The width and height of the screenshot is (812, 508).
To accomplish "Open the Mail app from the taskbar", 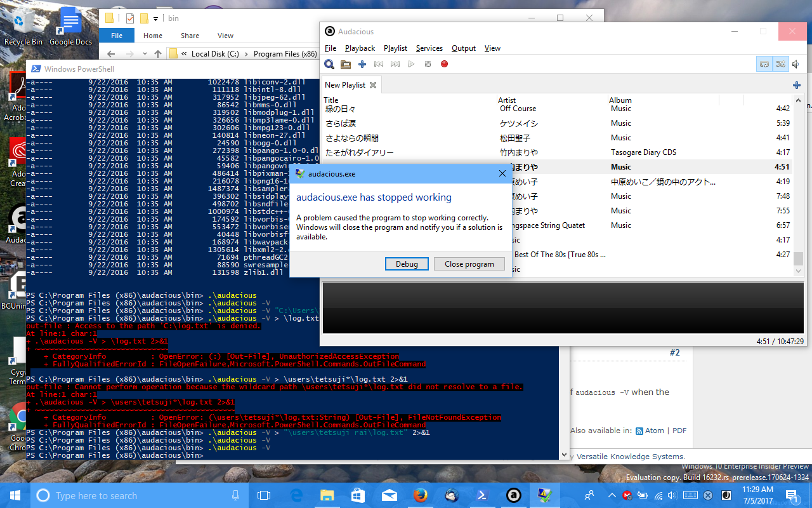I will (x=389, y=495).
